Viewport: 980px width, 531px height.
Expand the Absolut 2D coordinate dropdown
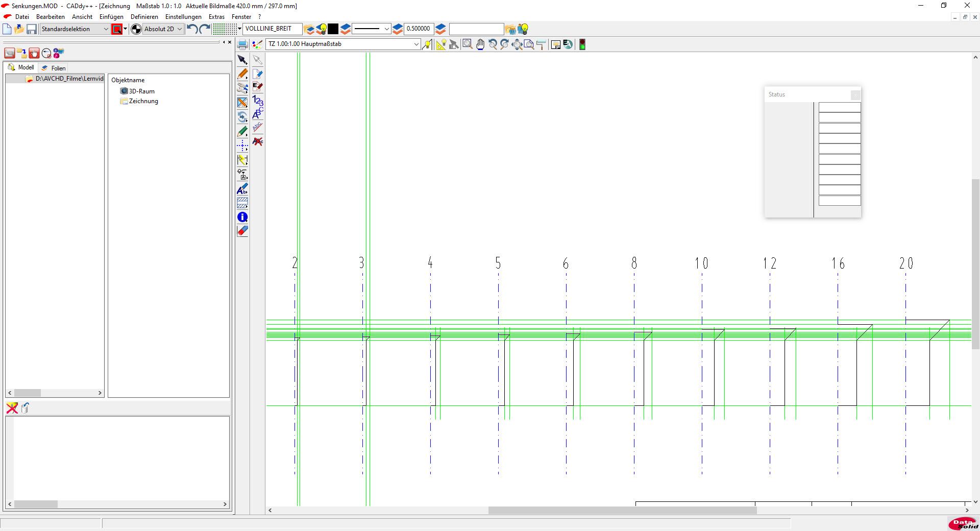point(163,29)
